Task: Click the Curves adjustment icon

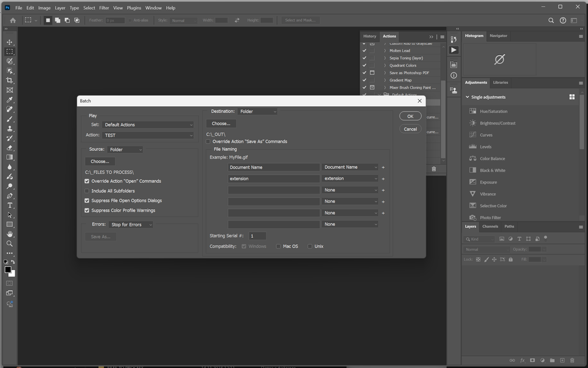Action: click(x=473, y=135)
